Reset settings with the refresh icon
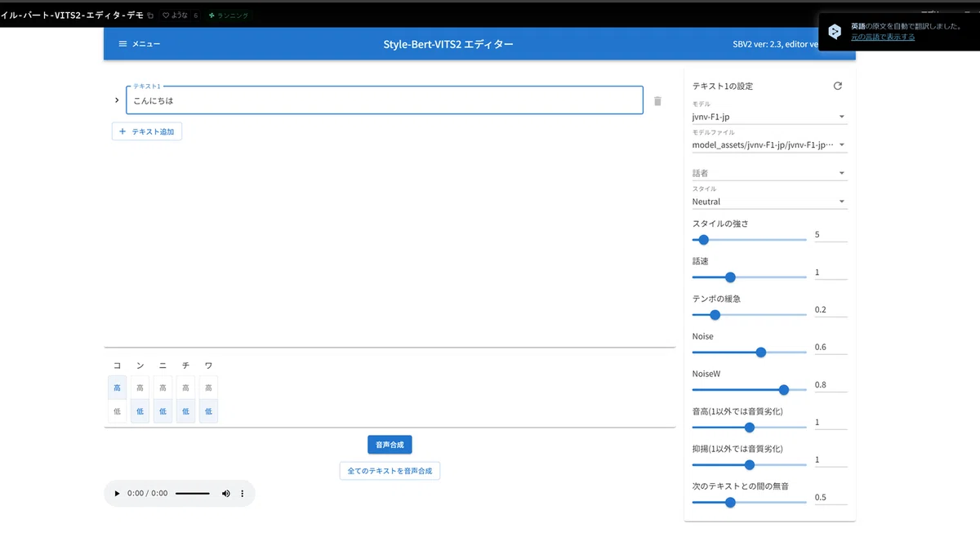Image resolution: width=980 pixels, height=559 pixels. (x=837, y=86)
